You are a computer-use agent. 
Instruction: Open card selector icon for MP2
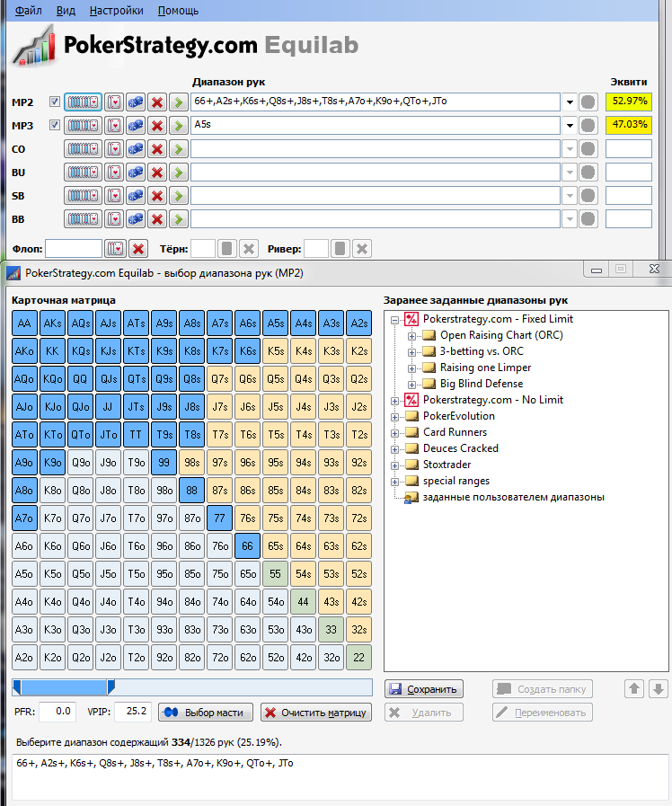tap(114, 102)
